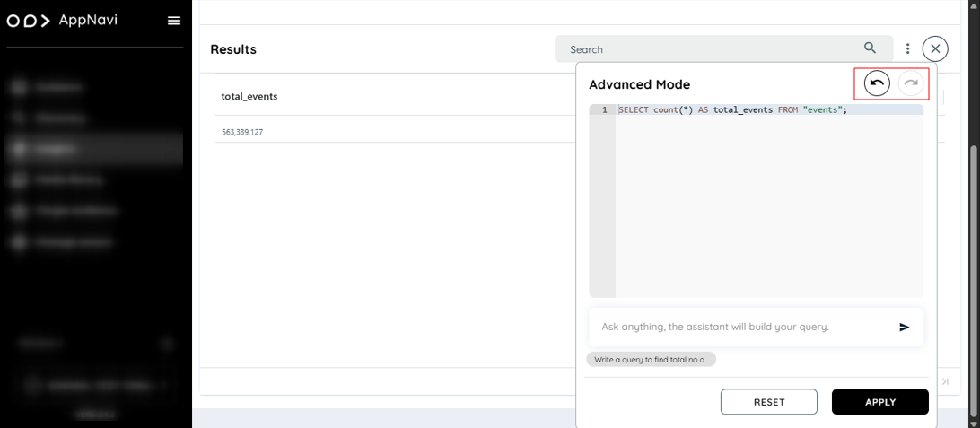The width and height of the screenshot is (980, 428).
Task: Click the AppNavi logo
Action: coord(61,21)
